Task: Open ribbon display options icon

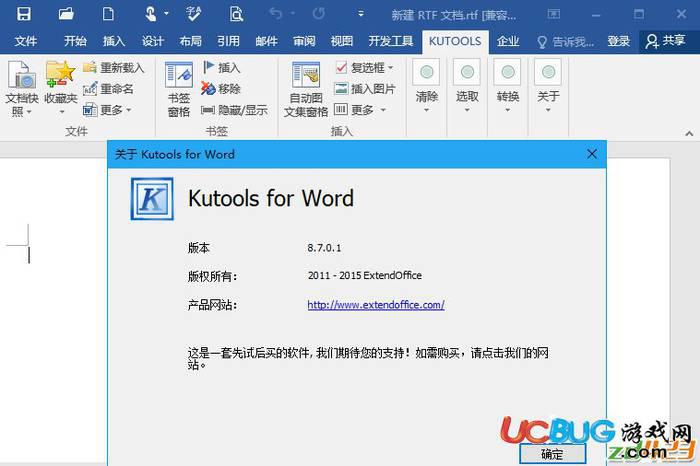Action: (x=554, y=14)
